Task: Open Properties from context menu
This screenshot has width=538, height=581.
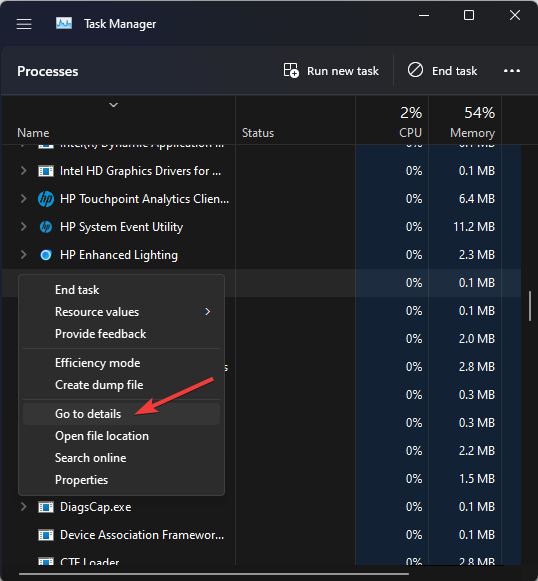Action: tap(122, 480)
